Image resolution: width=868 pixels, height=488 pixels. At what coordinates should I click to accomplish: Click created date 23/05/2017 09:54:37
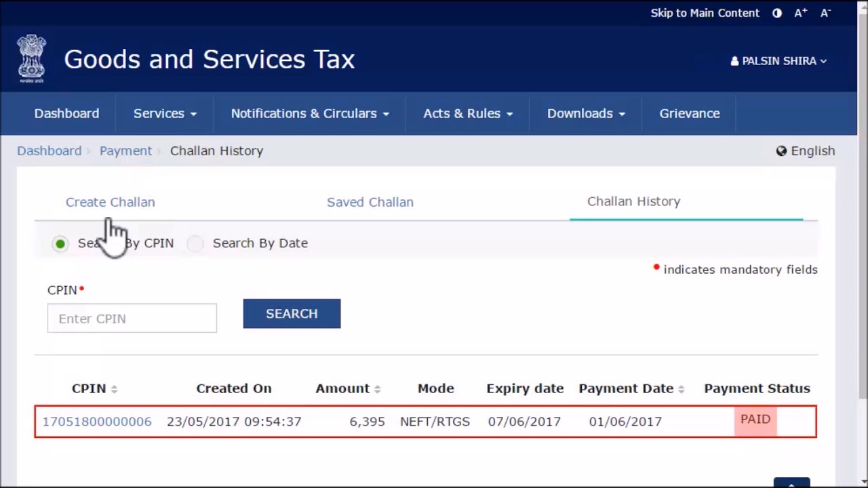234,422
